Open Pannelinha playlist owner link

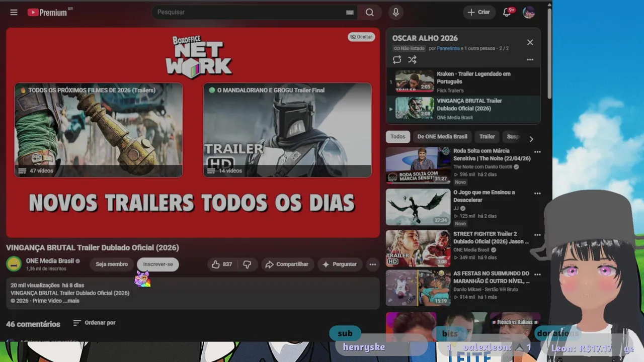tap(448, 49)
